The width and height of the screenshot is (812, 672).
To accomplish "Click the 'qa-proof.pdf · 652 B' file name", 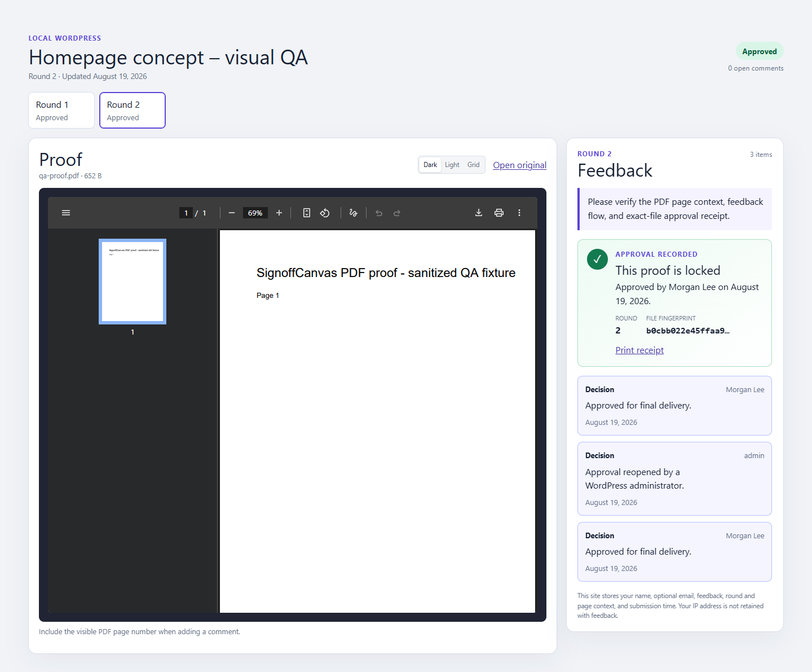I will coord(70,176).
